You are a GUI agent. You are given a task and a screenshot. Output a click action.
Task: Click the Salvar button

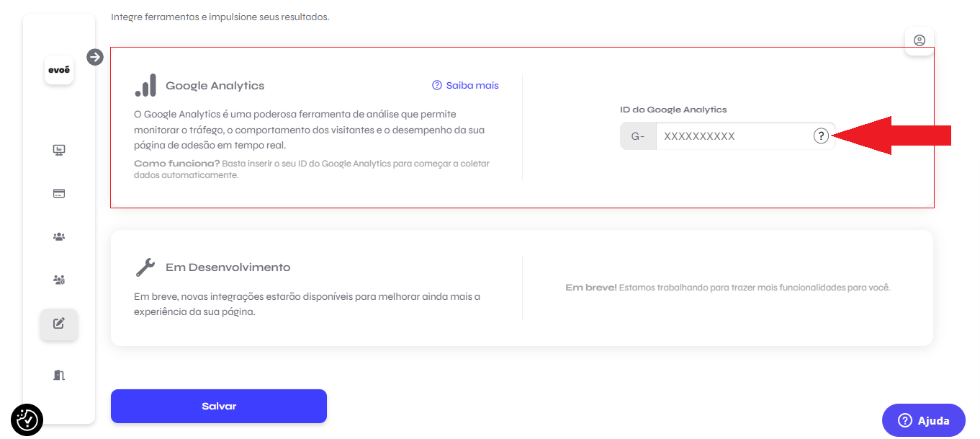pyautogui.click(x=219, y=407)
